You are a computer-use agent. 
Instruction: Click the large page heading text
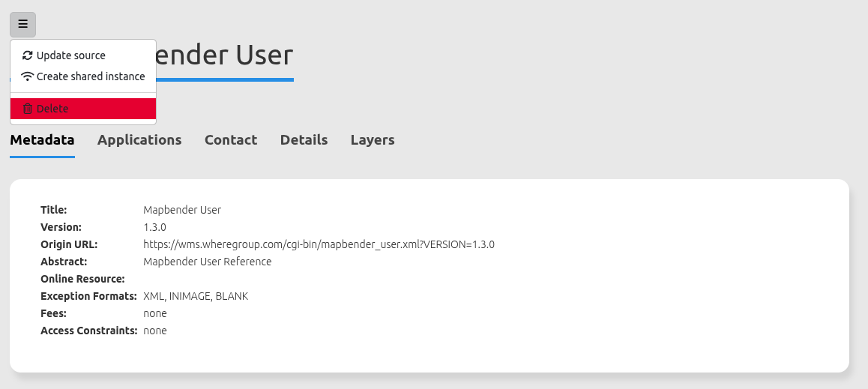(x=225, y=55)
